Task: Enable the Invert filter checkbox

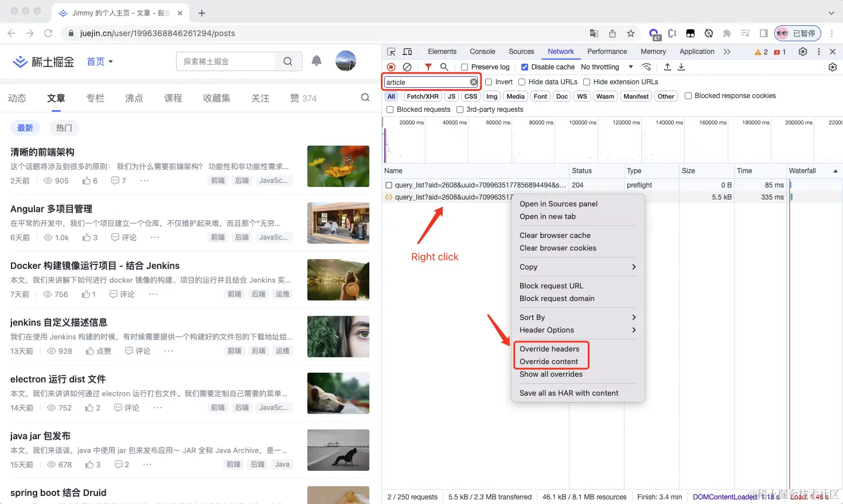Action: coord(489,82)
